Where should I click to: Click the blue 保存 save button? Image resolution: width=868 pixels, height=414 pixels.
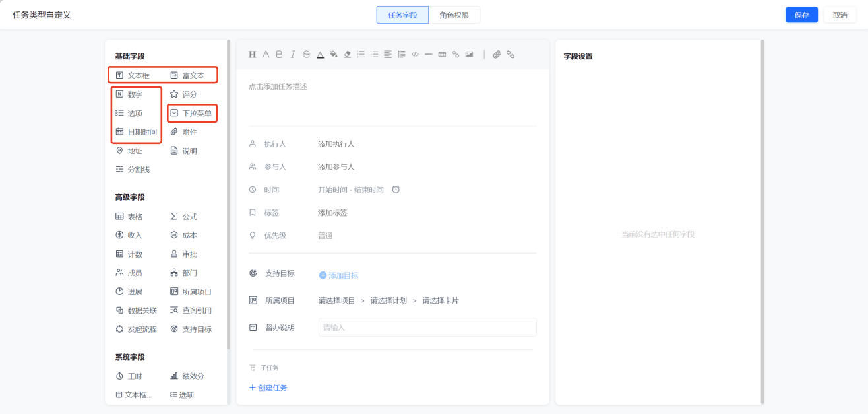801,15
